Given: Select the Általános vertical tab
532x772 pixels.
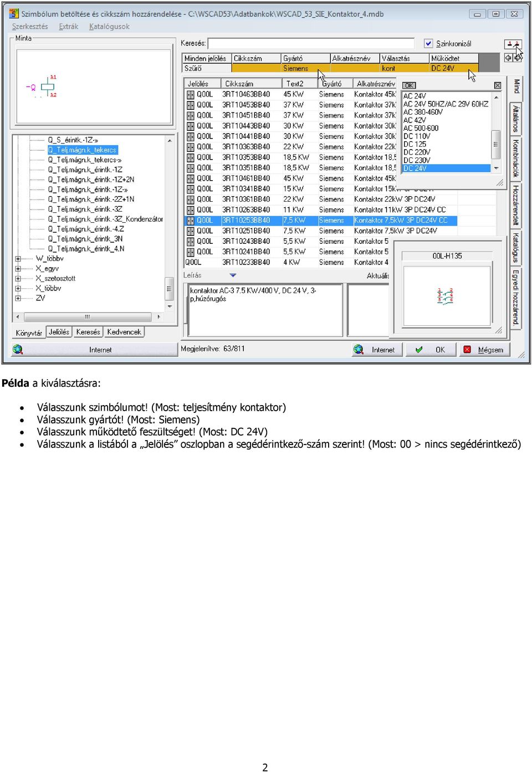Looking at the screenshot, I should click(516, 118).
